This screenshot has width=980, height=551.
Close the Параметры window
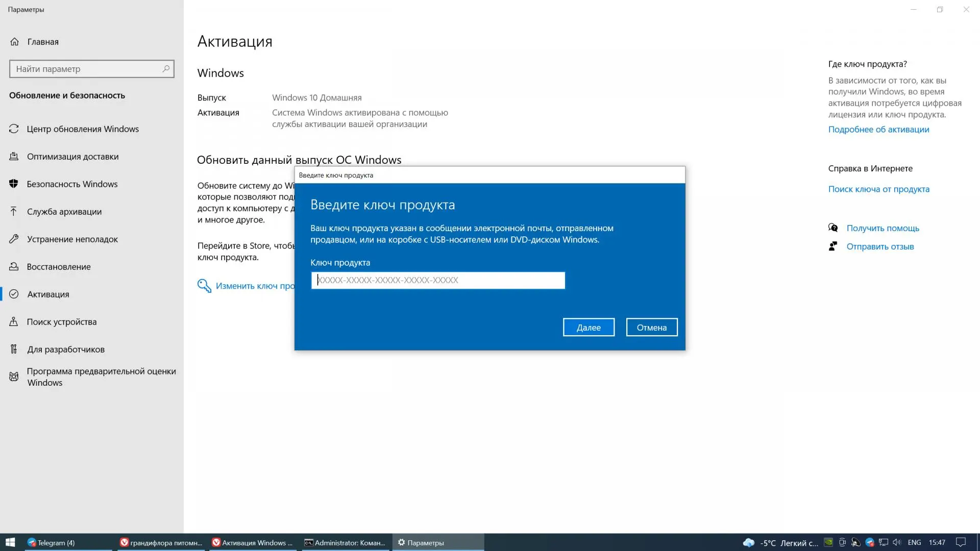pos(966,9)
